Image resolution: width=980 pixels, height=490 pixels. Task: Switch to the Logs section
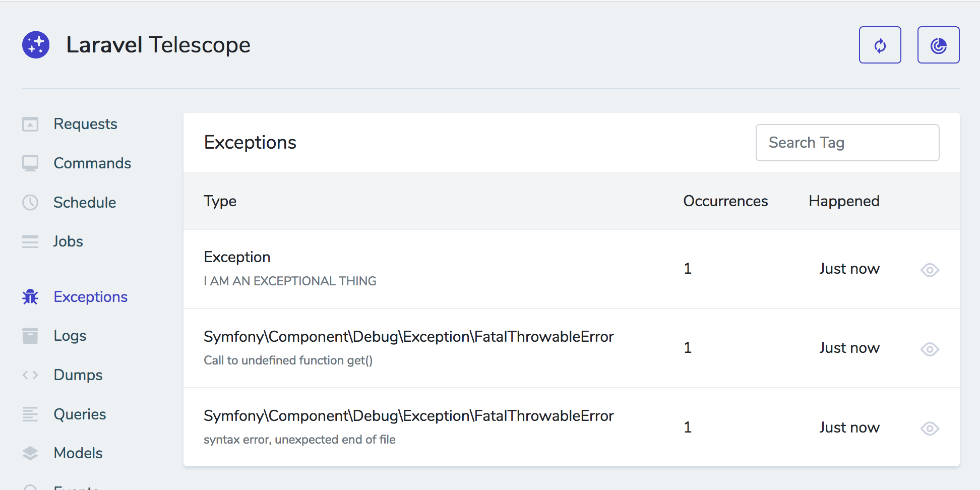click(x=70, y=336)
